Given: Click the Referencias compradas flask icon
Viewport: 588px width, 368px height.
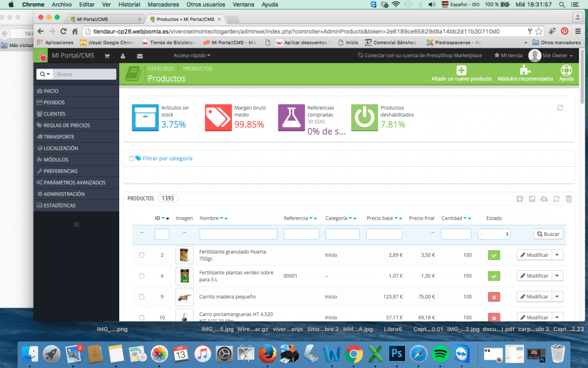Looking at the screenshot, I should point(291,118).
